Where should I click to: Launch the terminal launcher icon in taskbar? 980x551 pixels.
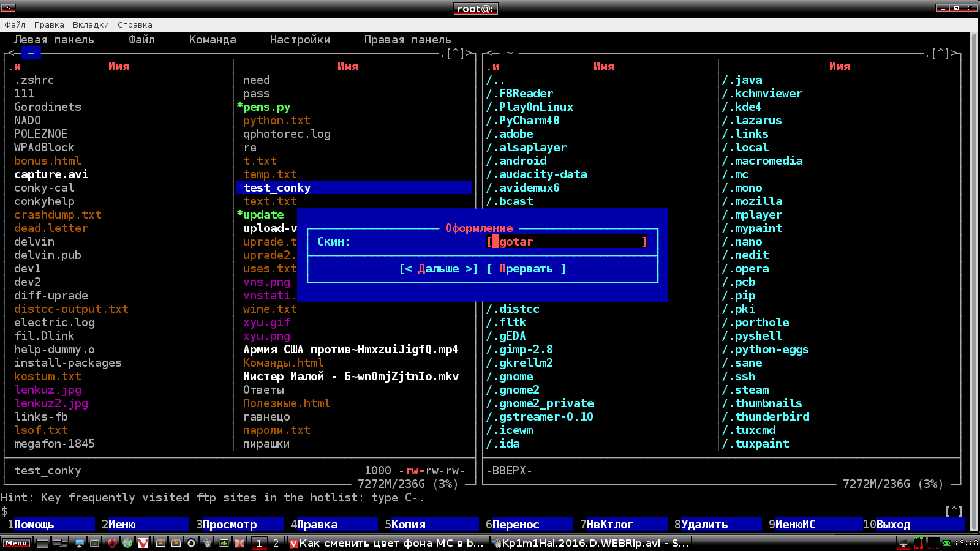coord(94,543)
